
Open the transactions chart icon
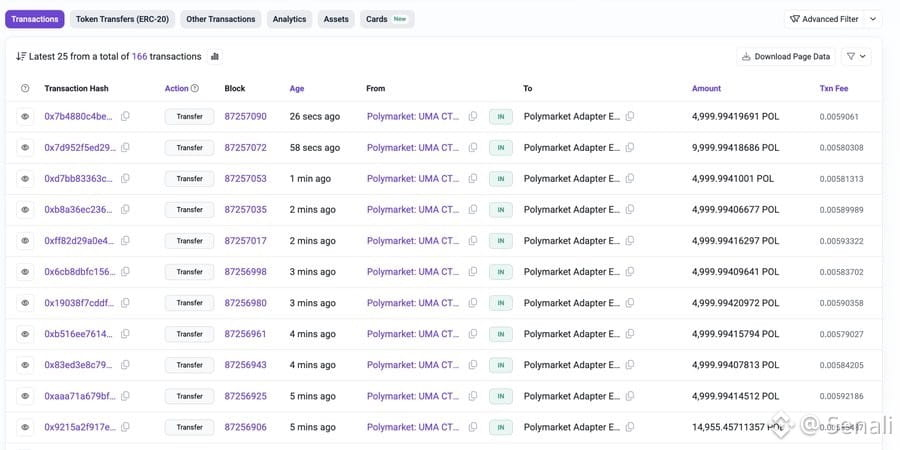(215, 56)
